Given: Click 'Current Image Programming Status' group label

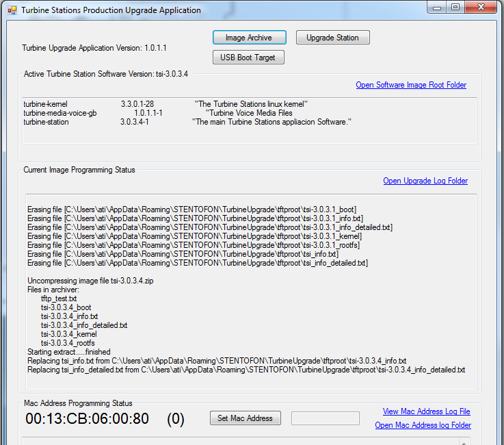Looking at the screenshot, I should click(79, 170).
